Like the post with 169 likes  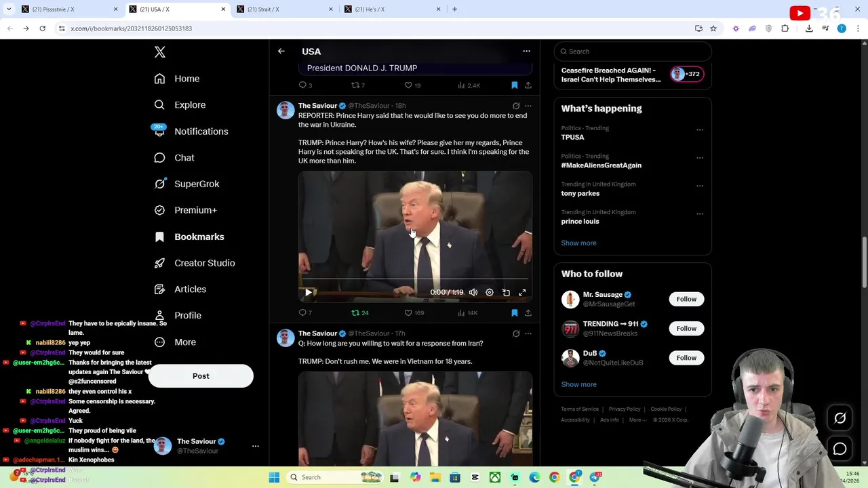pyautogui.click(x=414, y=313)
